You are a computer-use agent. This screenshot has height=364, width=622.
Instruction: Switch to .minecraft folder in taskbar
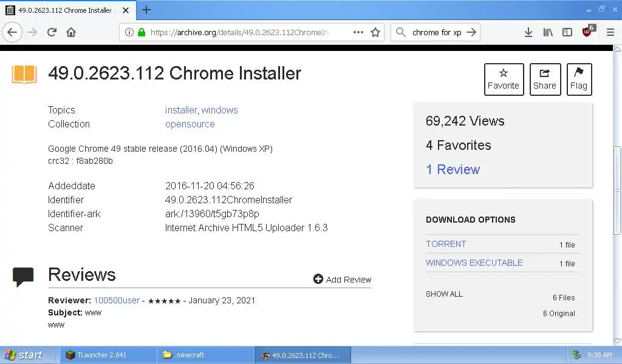tap(205, 355)
